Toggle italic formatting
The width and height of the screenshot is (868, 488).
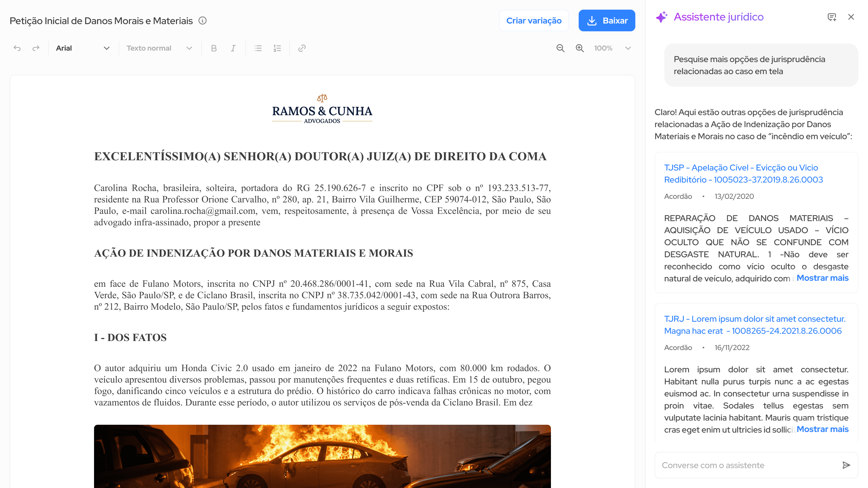[233, 48]
